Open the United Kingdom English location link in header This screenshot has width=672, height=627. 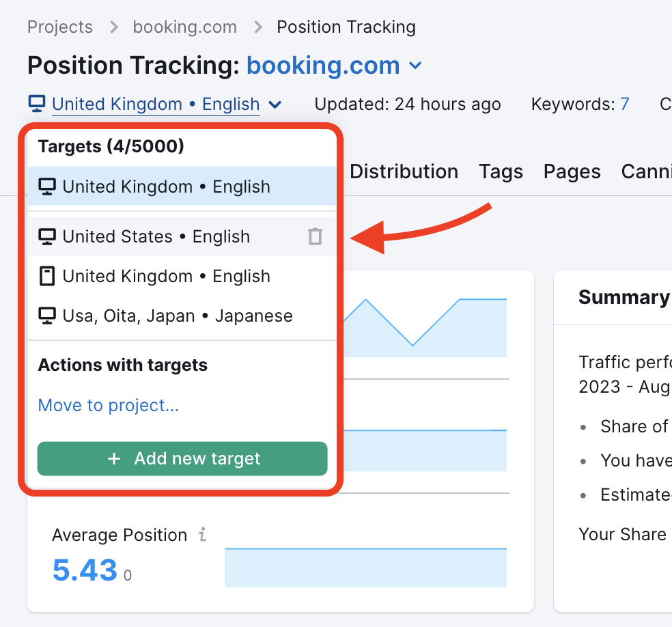pyautogui.click(x=156, y=104)
